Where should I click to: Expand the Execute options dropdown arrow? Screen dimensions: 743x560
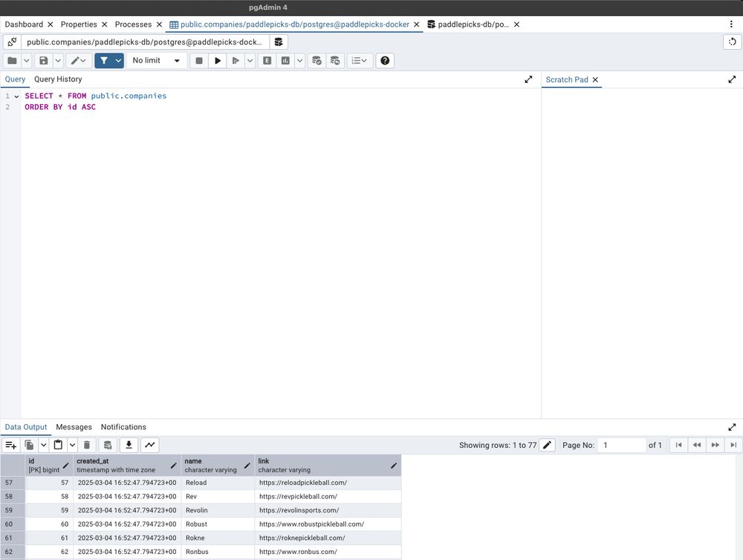[x=250, y=61]
